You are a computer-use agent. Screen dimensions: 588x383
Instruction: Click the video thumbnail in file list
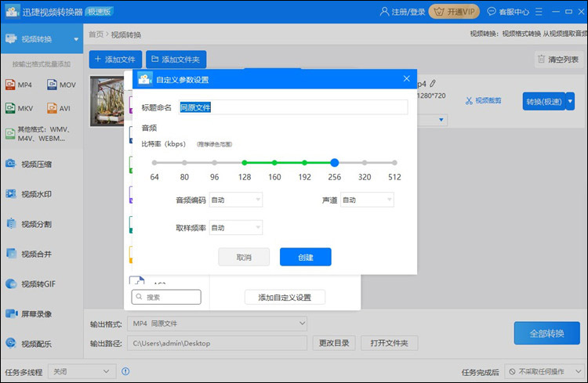coord(107,101)
